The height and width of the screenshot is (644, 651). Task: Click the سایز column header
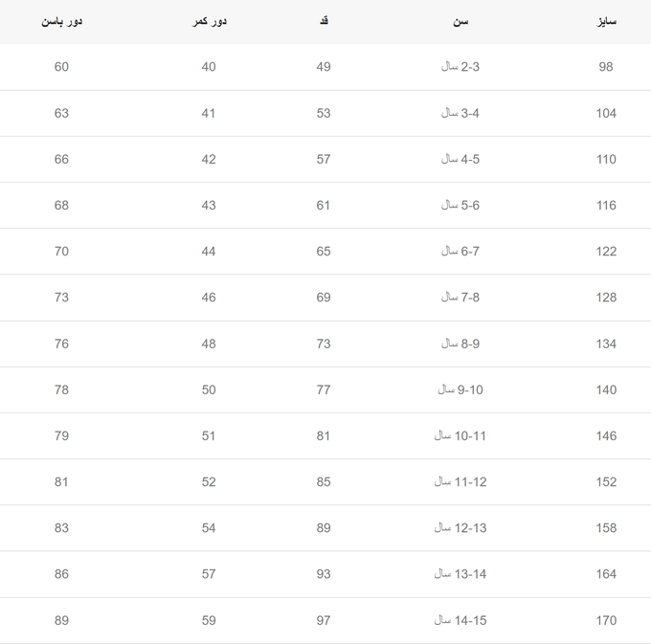click(606, 21)
